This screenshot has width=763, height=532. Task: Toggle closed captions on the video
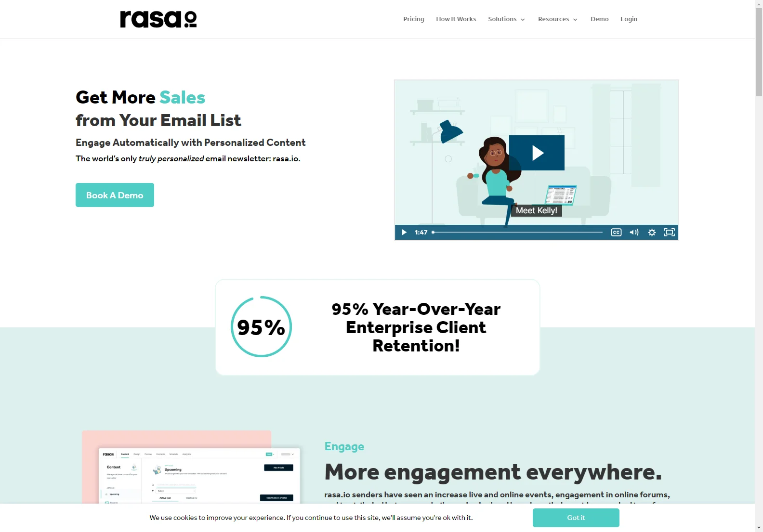(616, 232)
